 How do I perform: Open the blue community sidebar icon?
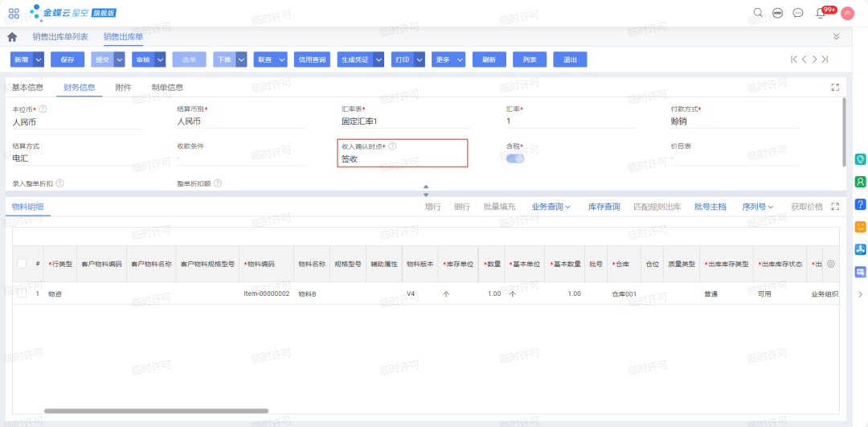[860, 249]
